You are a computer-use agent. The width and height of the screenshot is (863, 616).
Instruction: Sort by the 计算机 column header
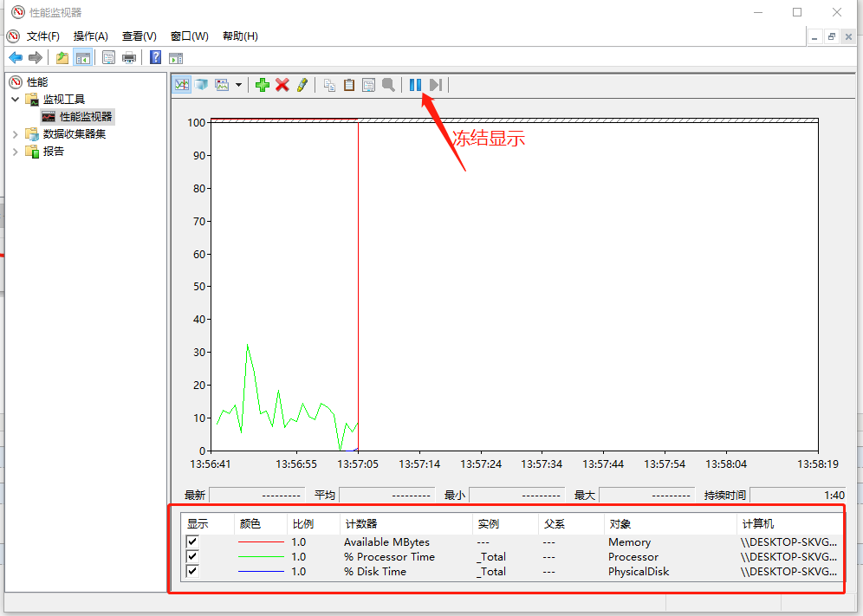(789, 524)
